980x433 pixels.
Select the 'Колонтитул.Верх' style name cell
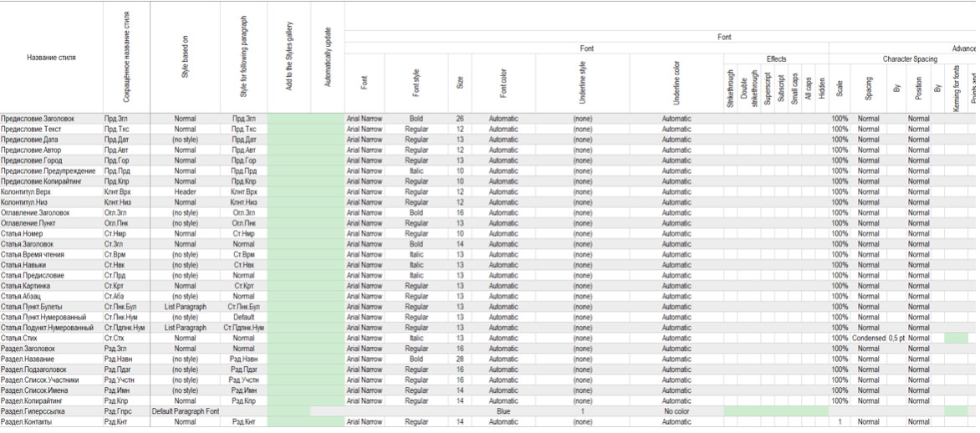coord(51,191)
